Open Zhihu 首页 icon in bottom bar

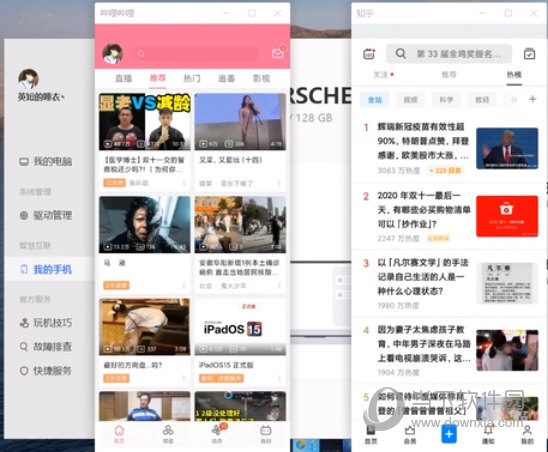[371, 435]
